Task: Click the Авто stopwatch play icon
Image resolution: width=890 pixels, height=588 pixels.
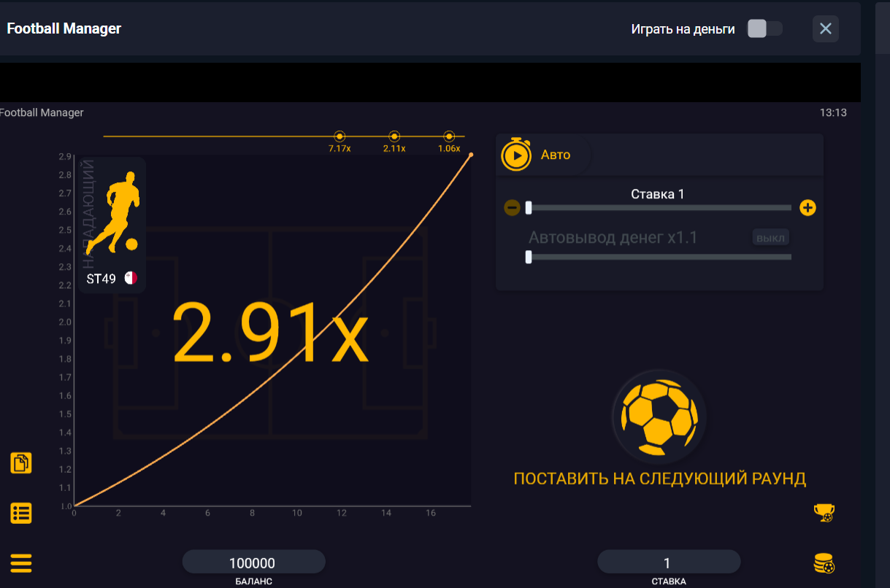Action: click(x=516, y=154)
